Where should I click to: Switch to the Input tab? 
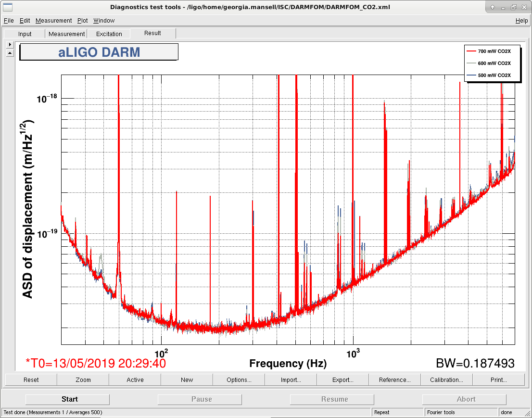pyautogui.click(x=25, y=34)
